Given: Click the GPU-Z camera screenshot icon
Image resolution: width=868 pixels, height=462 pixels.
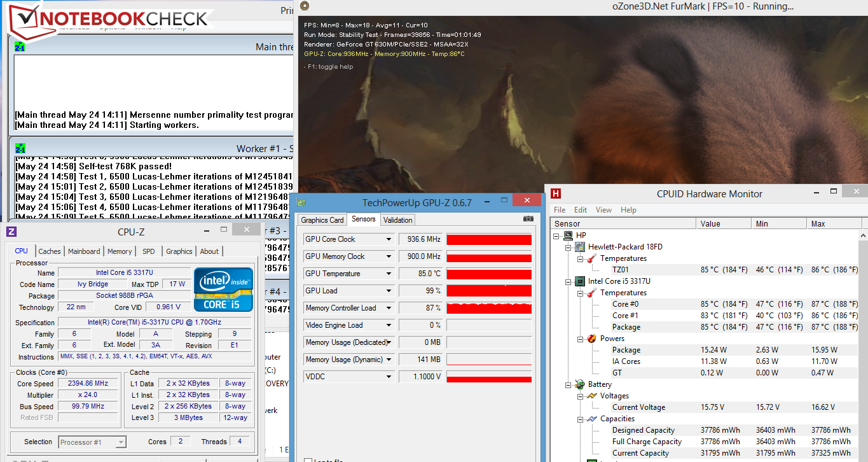Looking at the screenshot, I should click(x=528, y=219).
